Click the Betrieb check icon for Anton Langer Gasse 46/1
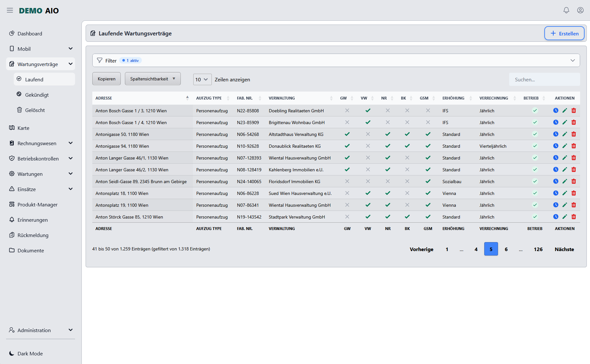 [535, 158]
